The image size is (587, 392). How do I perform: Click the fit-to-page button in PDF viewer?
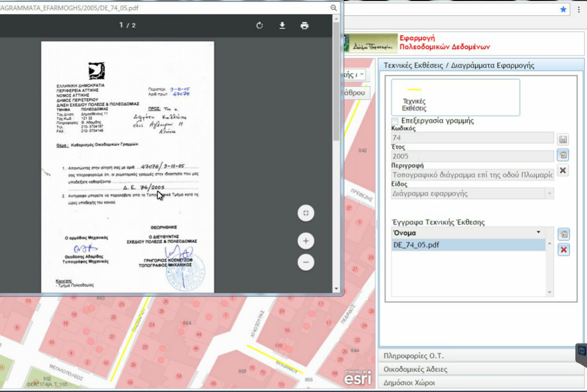pyautogui.click(x=306, y=213)
